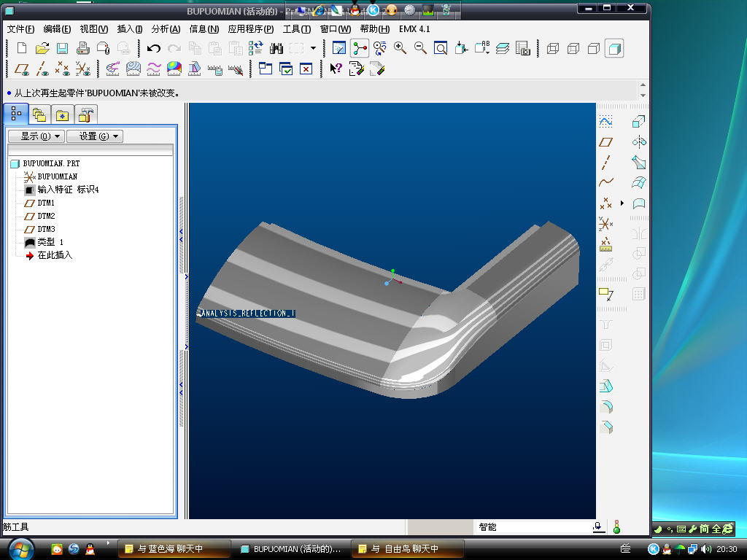The height and width of the screenshot is (560, 747).
Task: Print the model using the printer icon
Action: pos(83,48)
